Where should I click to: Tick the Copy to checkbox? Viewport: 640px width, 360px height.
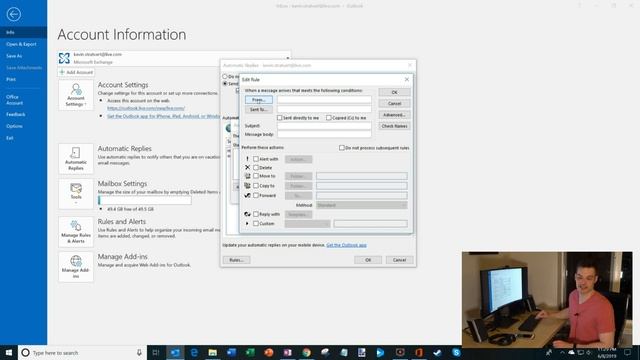(x=256, y=186)
